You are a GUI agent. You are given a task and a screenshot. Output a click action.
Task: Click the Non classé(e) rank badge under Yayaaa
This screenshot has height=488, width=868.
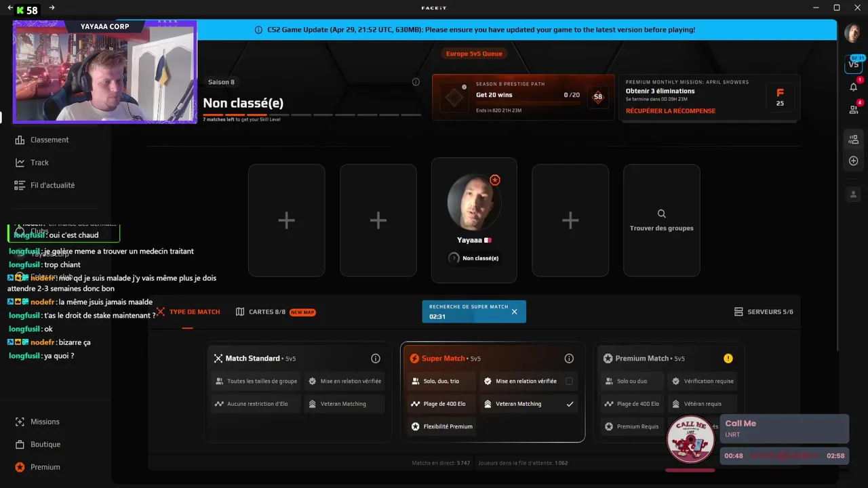474,258
